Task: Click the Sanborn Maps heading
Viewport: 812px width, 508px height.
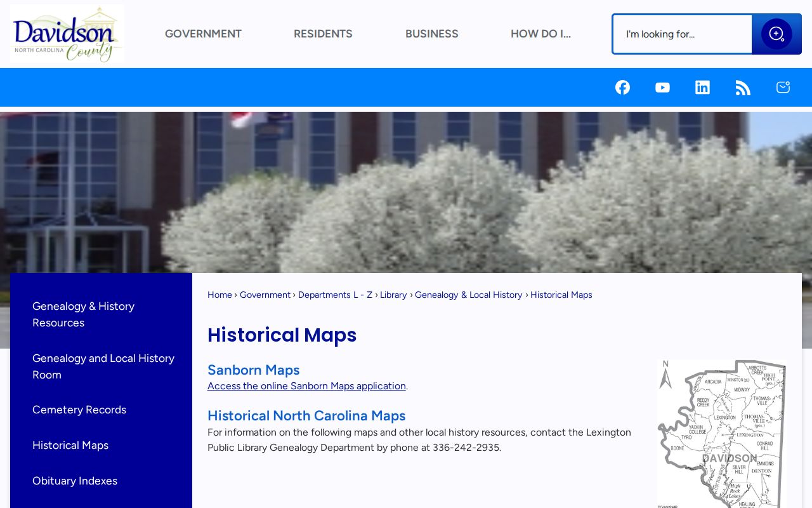Action: 253,370
